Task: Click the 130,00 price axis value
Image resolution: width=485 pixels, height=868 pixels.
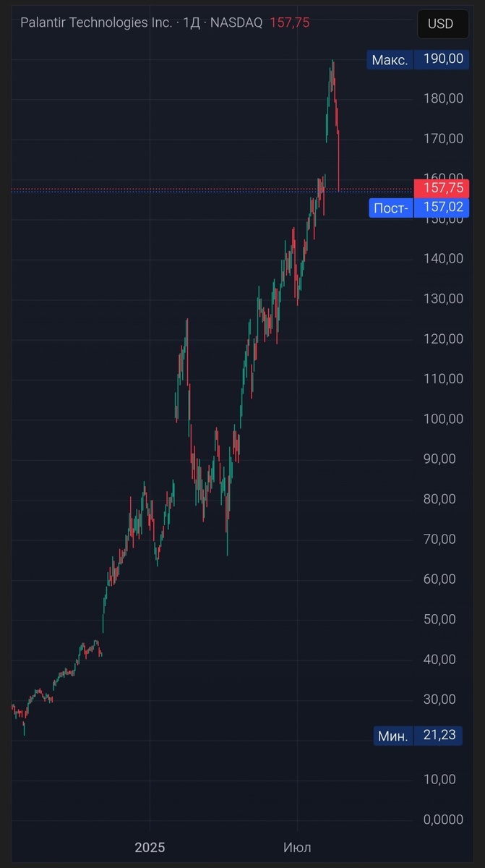Action: [442, 299]
